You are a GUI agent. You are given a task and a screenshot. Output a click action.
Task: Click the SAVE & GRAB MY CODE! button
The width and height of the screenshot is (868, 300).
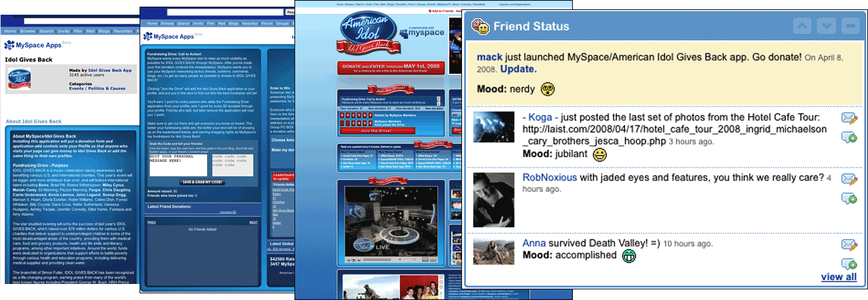point(201,182)
